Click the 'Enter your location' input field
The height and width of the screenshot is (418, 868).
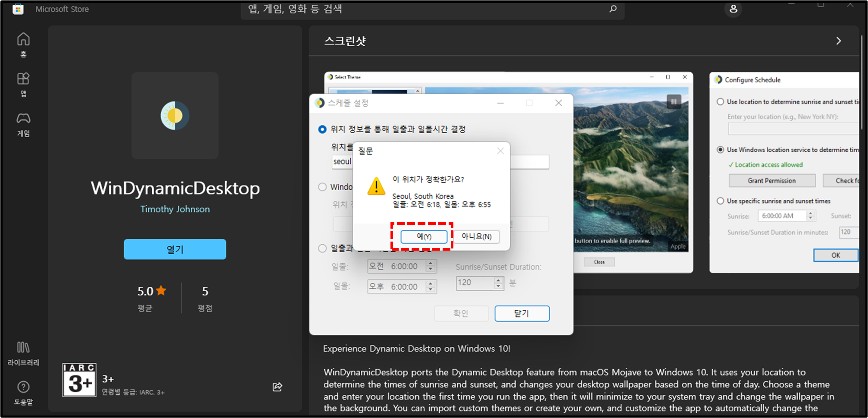[x=793, y=129]
